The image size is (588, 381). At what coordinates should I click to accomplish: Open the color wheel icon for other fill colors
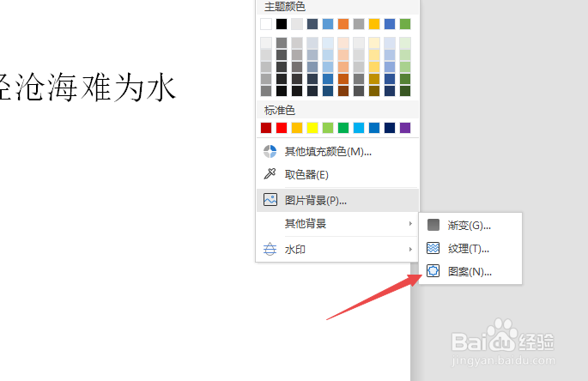[270, 152]
